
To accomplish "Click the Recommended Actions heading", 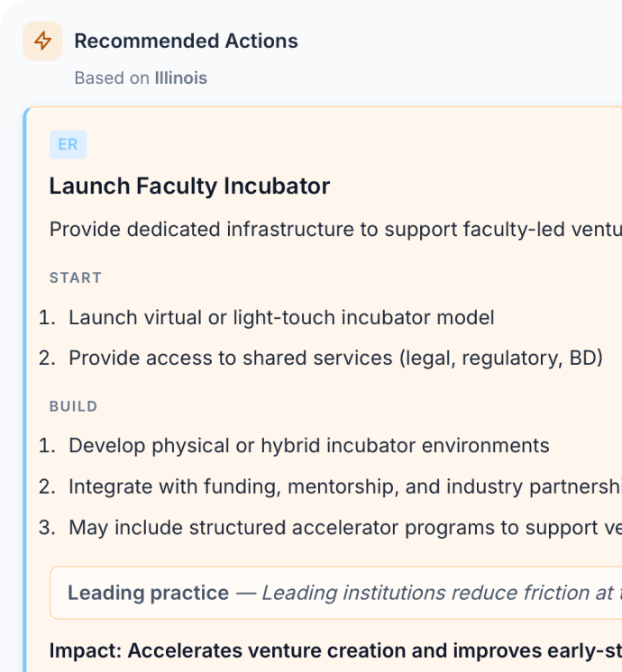I will [x=186, y=41].
